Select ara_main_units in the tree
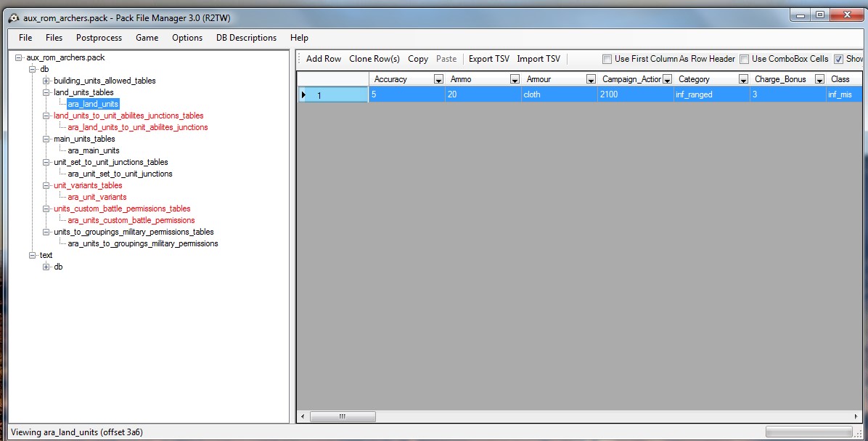 94,150
